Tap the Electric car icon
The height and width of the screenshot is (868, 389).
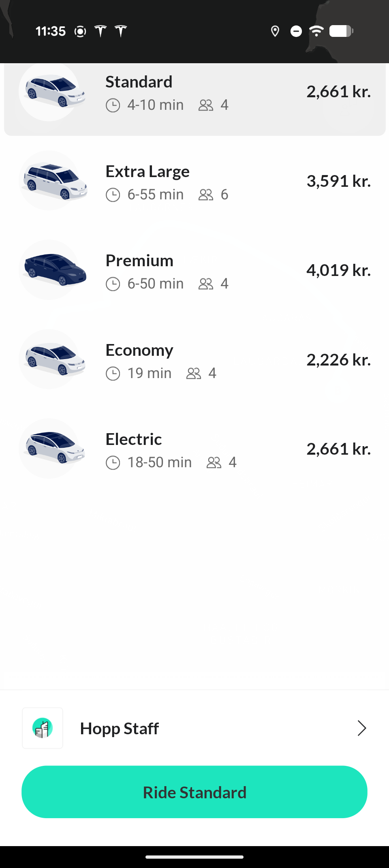(55, 449)
